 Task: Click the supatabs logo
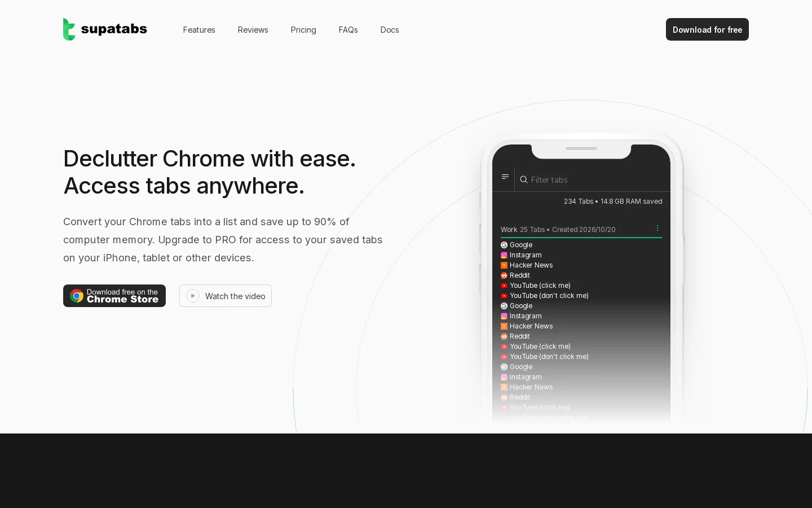(105, 29)
